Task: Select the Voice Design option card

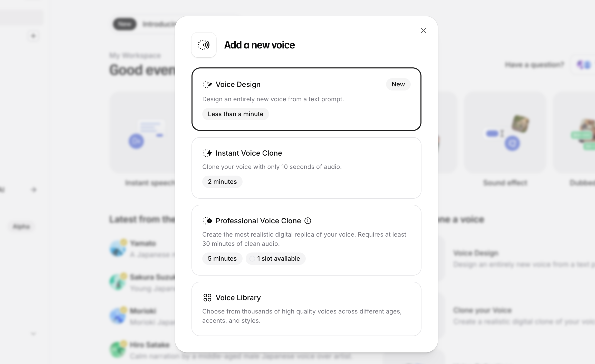Action: [x=306, y=99]
